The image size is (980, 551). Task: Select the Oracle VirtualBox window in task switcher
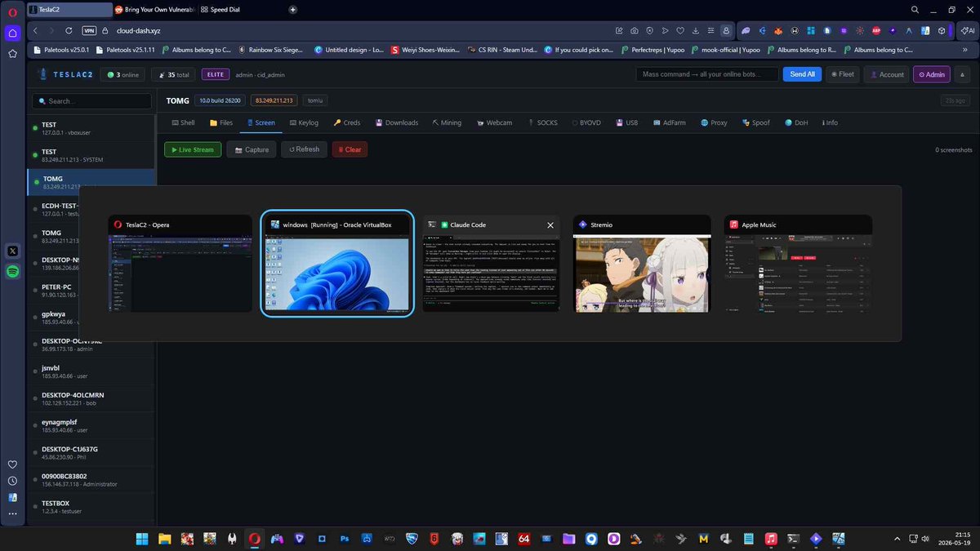tap(336, 264)
